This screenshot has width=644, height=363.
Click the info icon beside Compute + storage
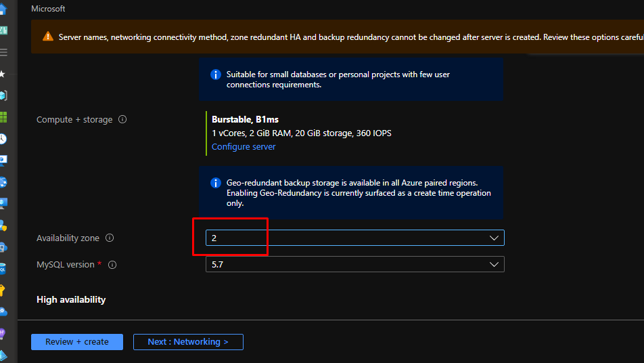(122, 119)
